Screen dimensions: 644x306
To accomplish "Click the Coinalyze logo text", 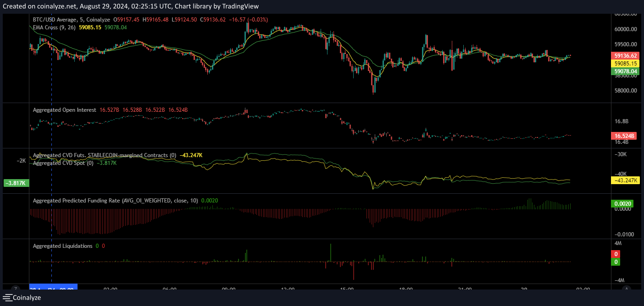I will [27, 298].
